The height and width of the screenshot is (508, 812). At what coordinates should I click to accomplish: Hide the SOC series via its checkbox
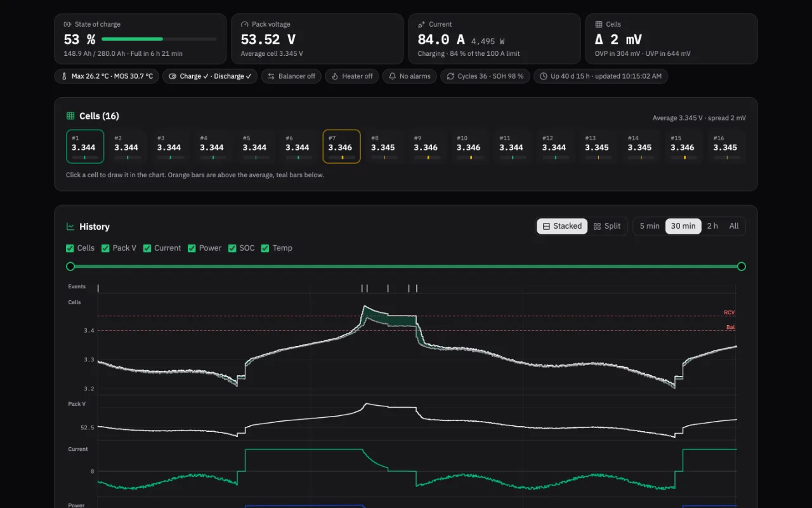click(232, 248)
